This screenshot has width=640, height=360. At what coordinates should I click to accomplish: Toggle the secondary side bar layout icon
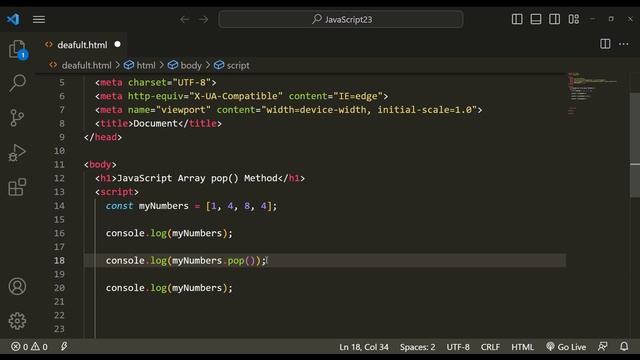(554, 19)
